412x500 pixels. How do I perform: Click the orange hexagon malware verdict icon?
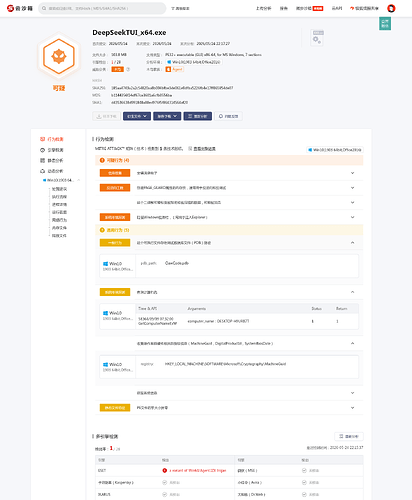coord(59,56)
